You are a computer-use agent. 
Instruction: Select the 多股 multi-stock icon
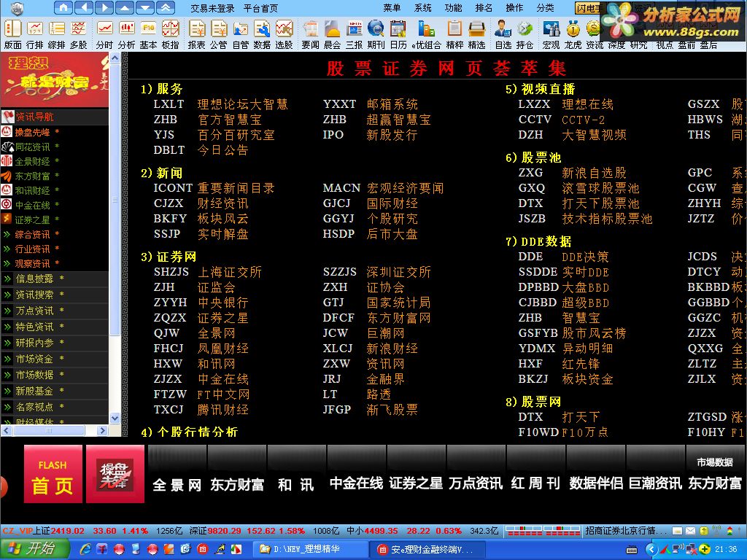click(79, 34)
